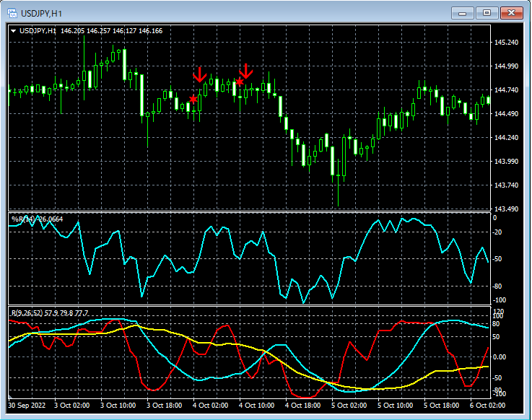The image size is (532, 420).
Task: Expand the triangle before USDJPY,H1 label
Action: point(14,31)
